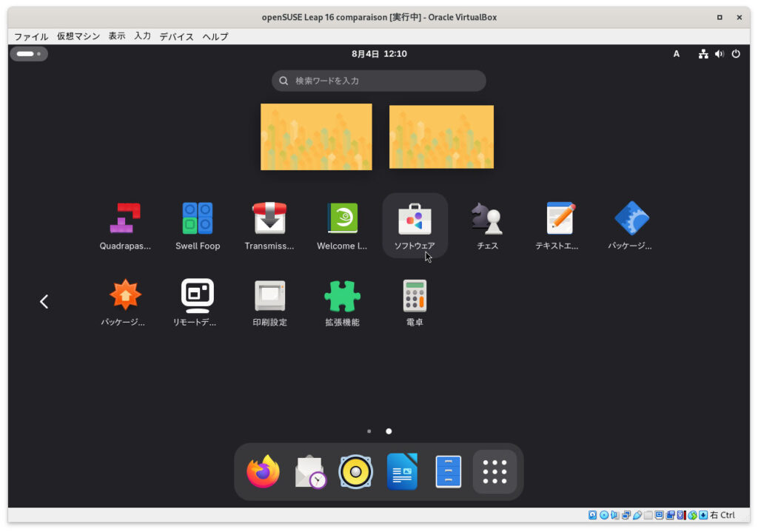This screenshot has width=758, height=532.
Task: Open 印刷設定 print settings
Action: 269,303
